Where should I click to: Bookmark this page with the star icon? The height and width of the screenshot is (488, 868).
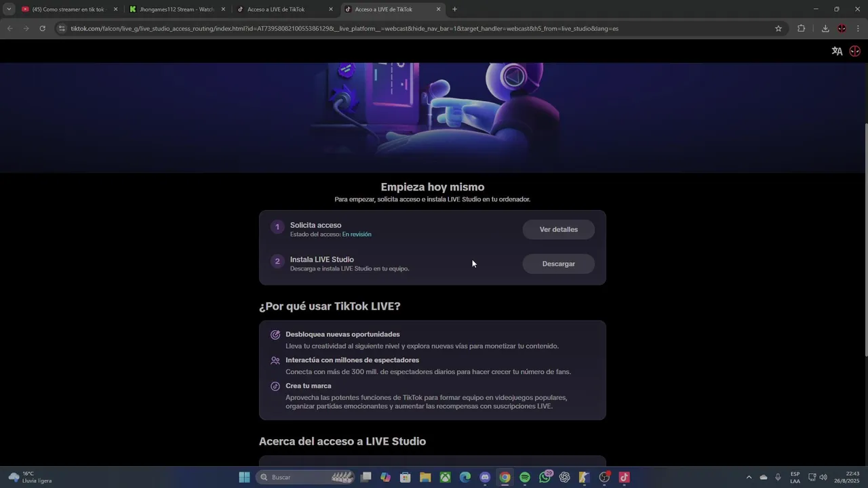[778, 28]
